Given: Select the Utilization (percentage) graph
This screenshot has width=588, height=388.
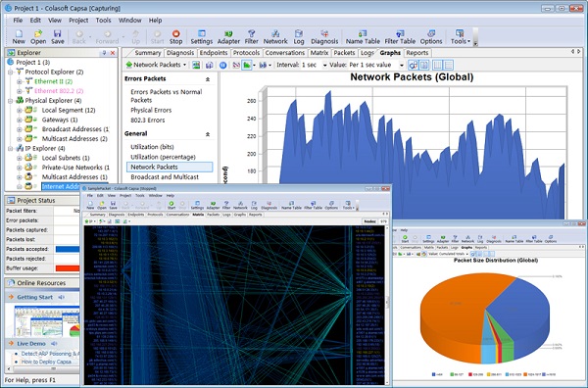Looking at the screenshot, I should tap(163, 157).
